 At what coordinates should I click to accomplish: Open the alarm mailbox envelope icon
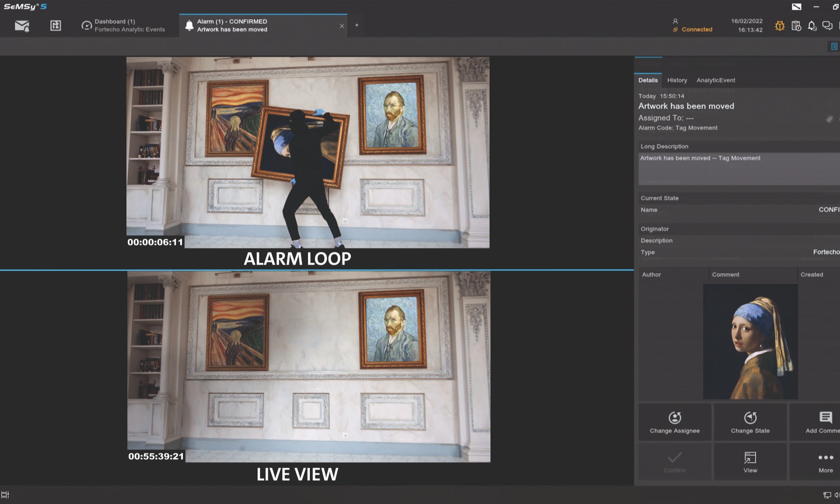(x=22, y=26)
